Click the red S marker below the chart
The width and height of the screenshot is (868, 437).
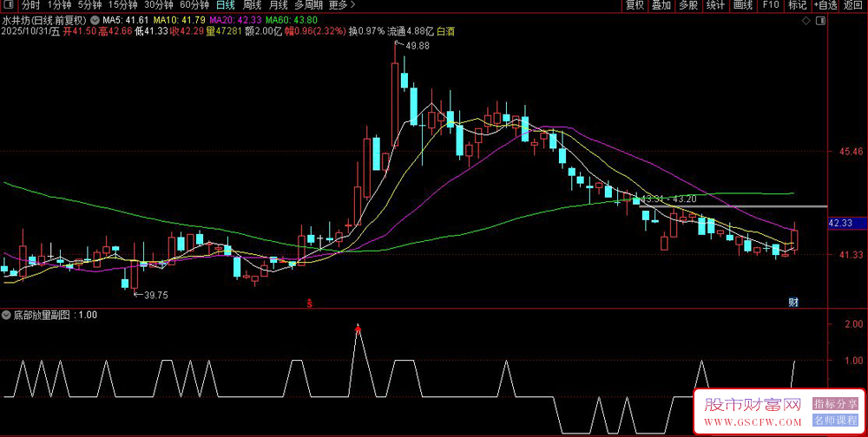coord(310,303)
